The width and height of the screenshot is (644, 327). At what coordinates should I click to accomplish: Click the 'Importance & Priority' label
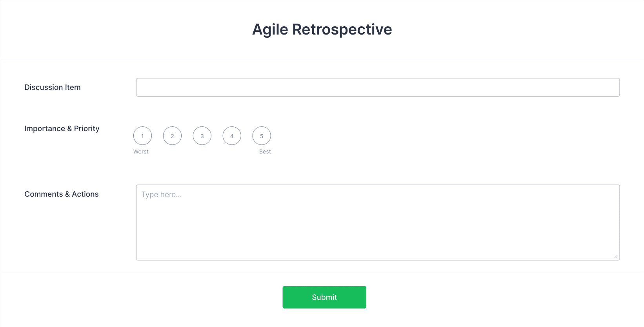point(62,128)
